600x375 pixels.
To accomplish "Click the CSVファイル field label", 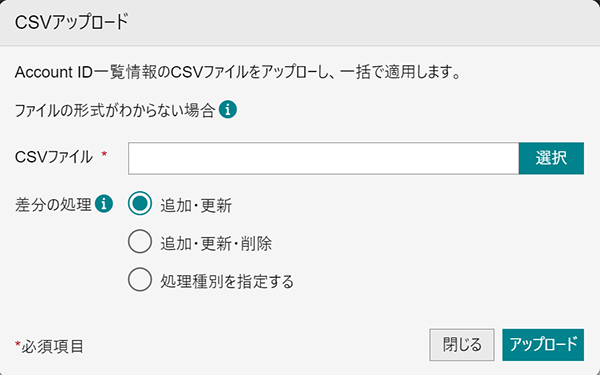I will click(54, 157).
